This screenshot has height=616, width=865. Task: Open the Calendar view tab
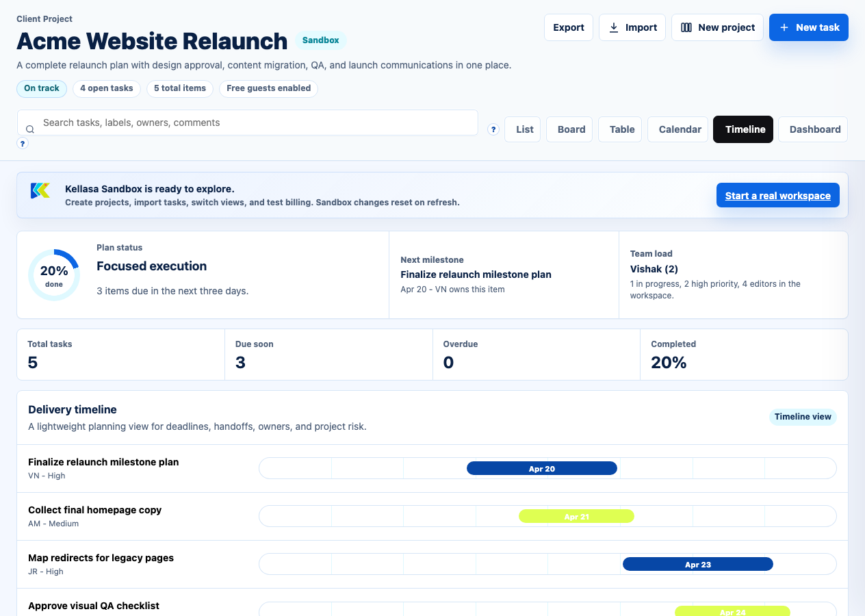click(x=680, y=129)
